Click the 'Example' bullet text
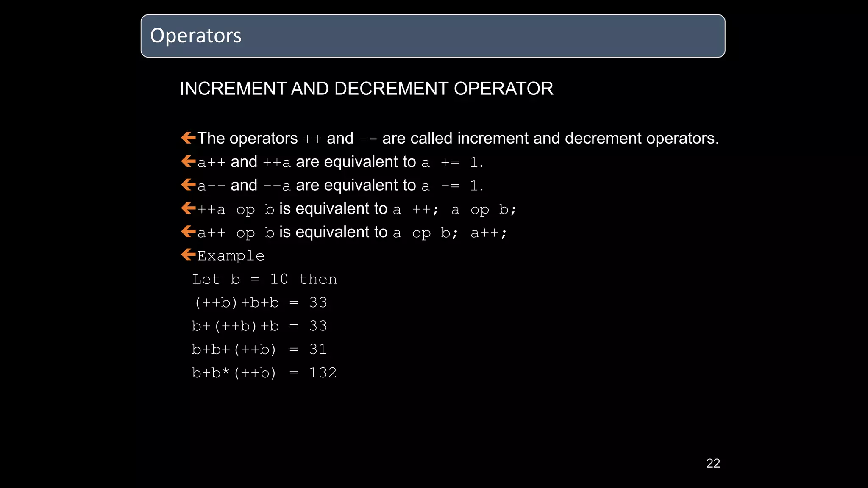The image size is (868, 488). pos(231,255)
